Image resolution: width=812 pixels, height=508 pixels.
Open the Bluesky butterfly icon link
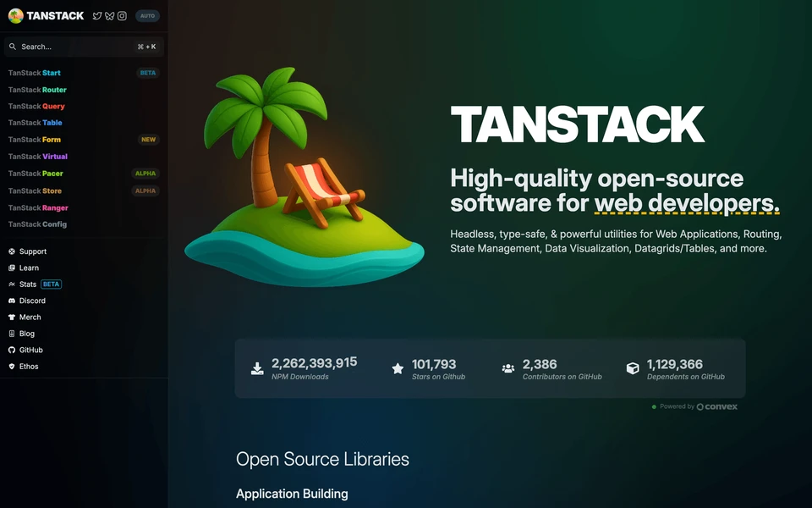(109, 16)
